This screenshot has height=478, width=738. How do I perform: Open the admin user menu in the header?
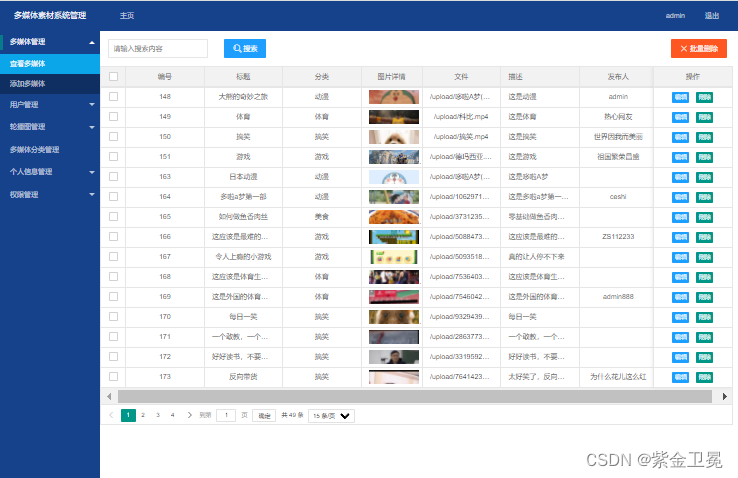(675, 16)
